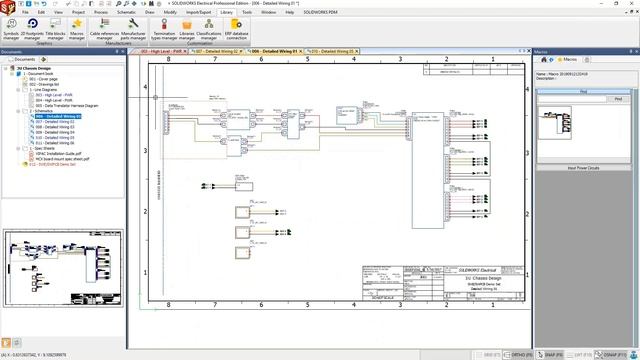640x360 pixels.
Task: Open the SOLIDWORKS PDM tab
Action: click(320, 12)
